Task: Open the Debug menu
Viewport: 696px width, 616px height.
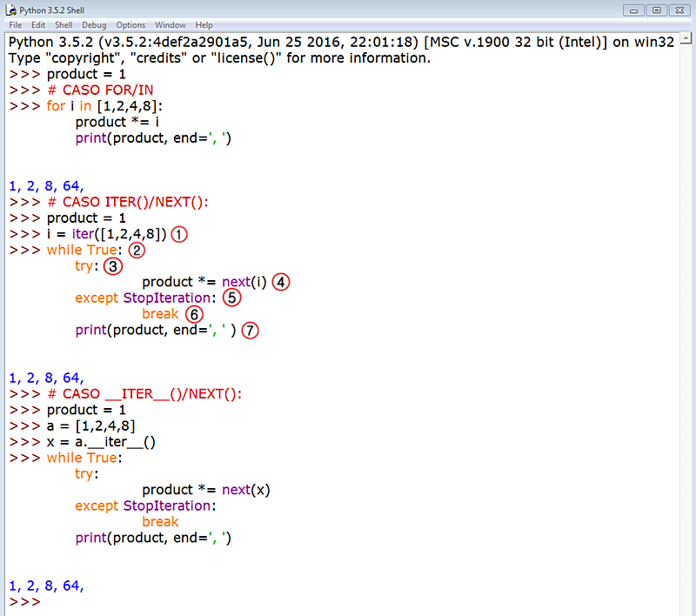Action: [94, 25]
